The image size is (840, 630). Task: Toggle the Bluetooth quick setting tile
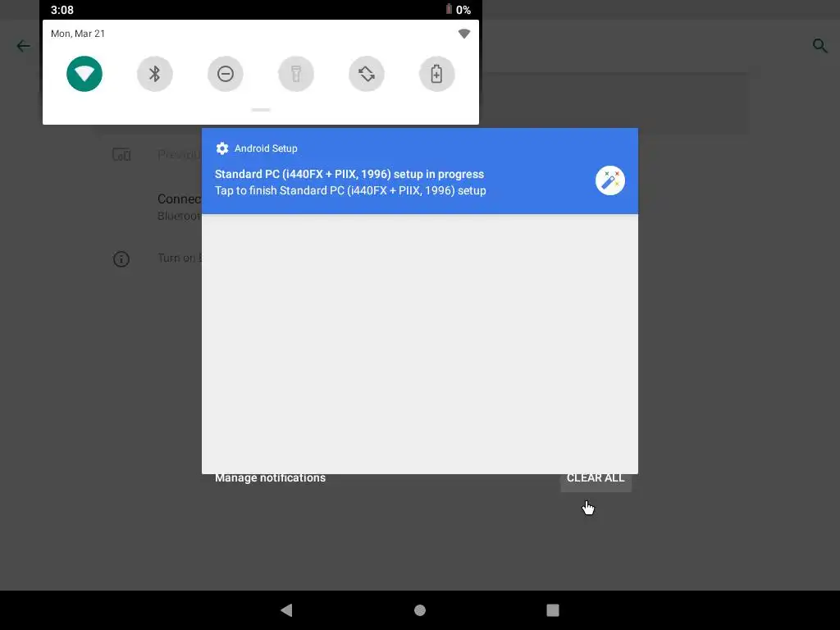155,74
